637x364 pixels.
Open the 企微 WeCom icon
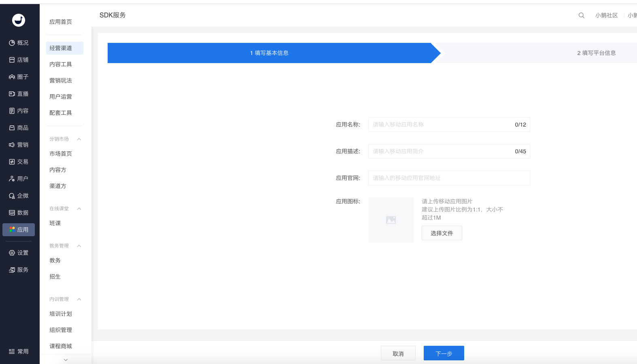click(12, 196)
